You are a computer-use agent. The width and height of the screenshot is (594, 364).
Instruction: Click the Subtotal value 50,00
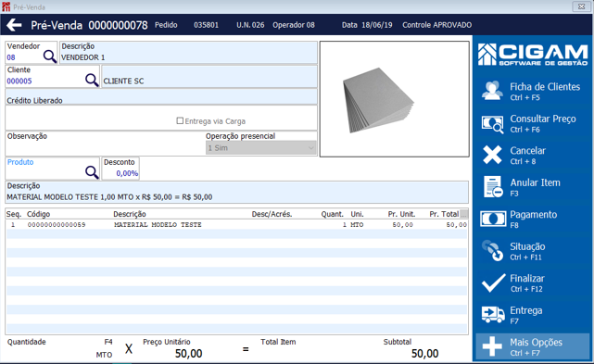point(424,354)
